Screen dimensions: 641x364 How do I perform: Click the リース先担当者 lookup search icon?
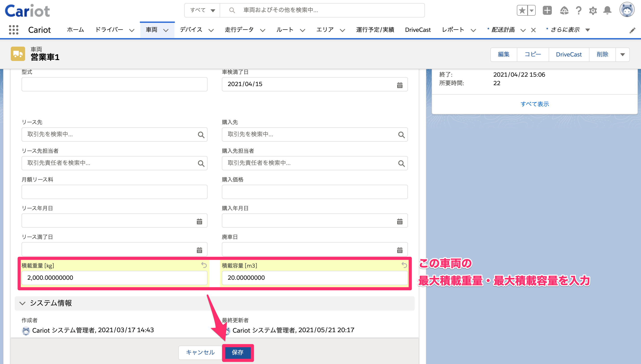pyautogui.click(x=201, y=163)
